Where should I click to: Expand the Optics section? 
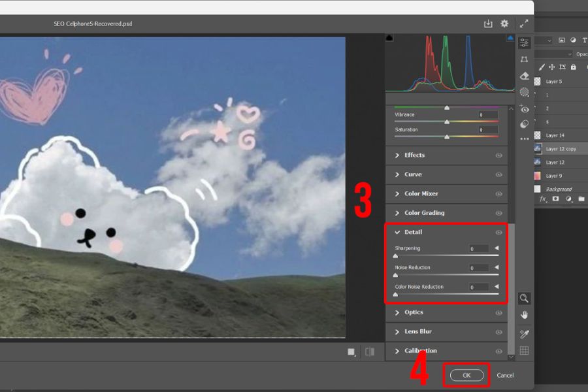pos(414,312)
